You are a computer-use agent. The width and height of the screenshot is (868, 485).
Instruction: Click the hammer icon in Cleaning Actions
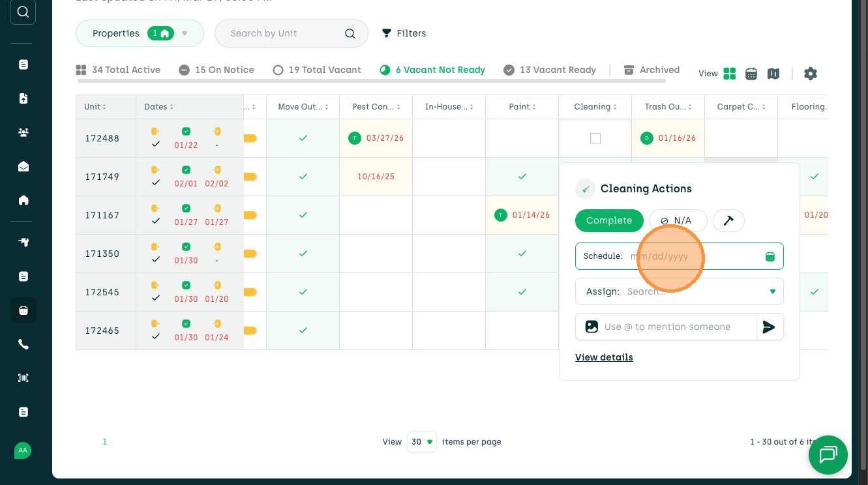point(728,220)
